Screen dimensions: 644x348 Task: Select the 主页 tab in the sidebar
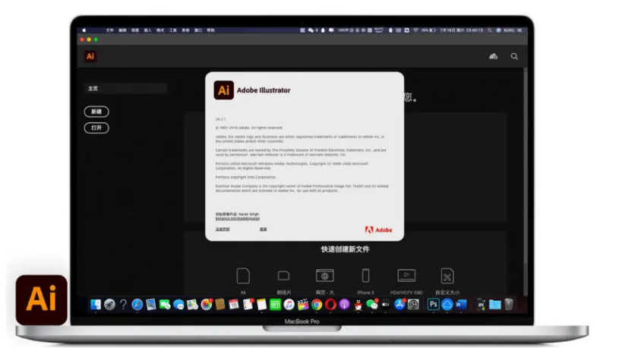(125, 88)
